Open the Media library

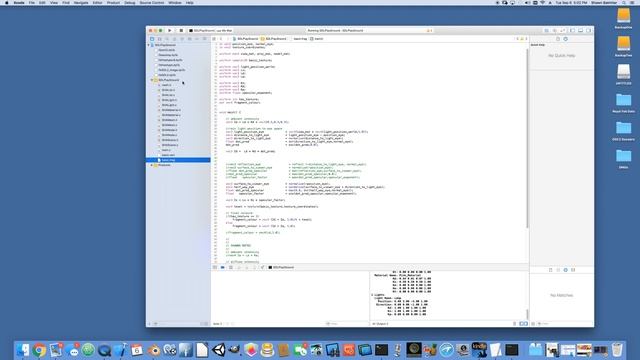(x=573, y=270)
